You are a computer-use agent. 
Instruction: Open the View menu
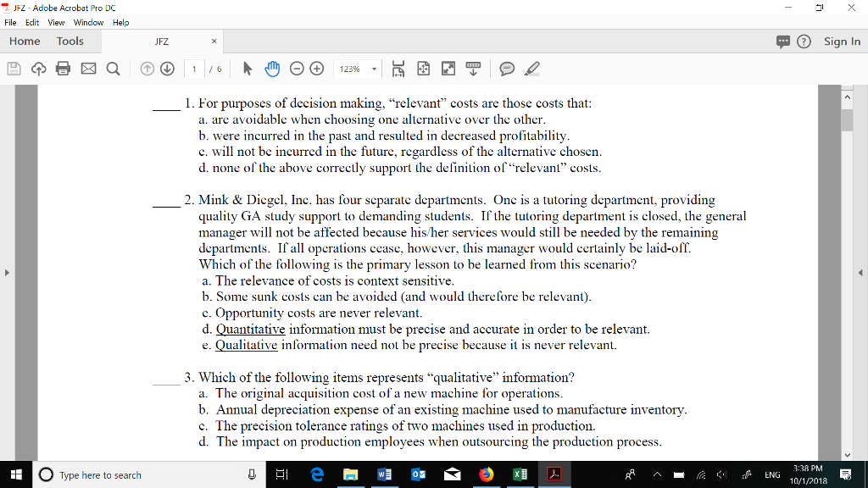coord(56,23)
